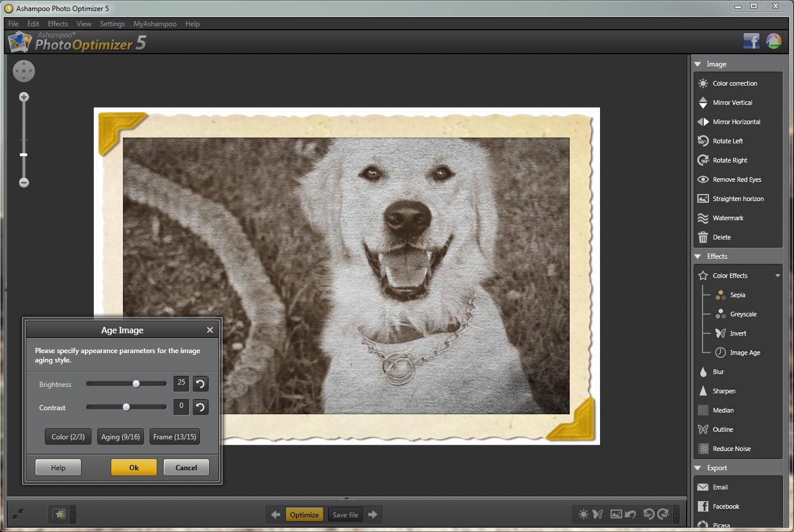Click the Save file button
The height and width of the screenshot is (532, 794).
345,515
